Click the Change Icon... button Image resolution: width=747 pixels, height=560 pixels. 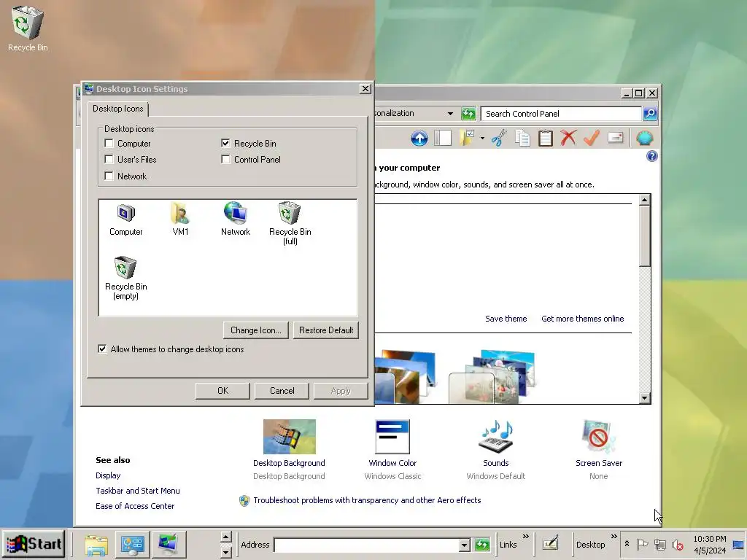click(x=256, y=330)
